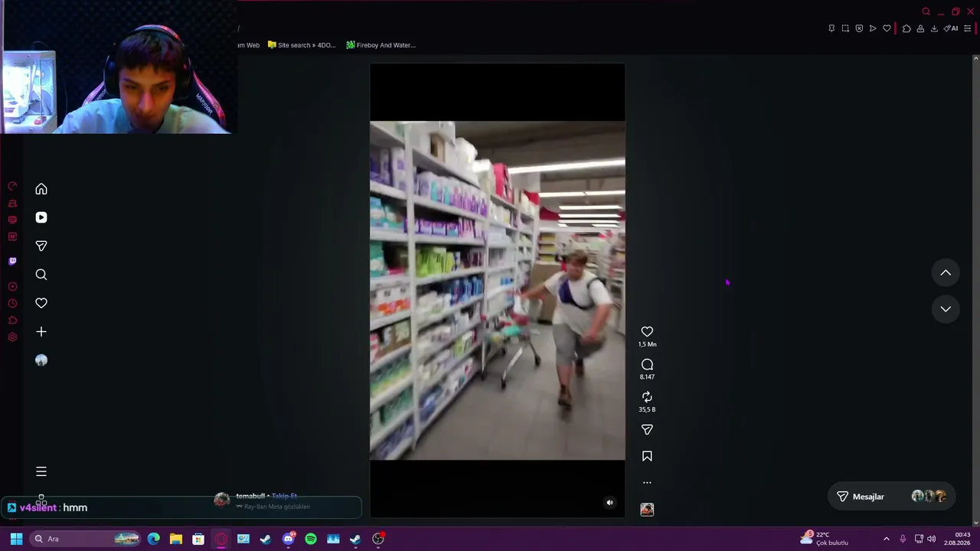The width and height of the screenshot is (980, 551).
Task: Open the browser profile account icon
Action: coord(920,28)
